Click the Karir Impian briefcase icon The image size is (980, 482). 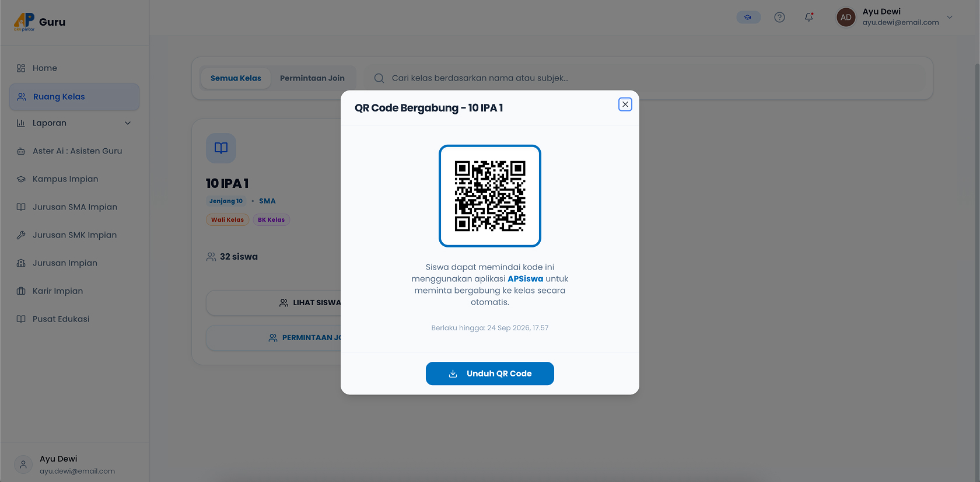[x=21, y=291]
